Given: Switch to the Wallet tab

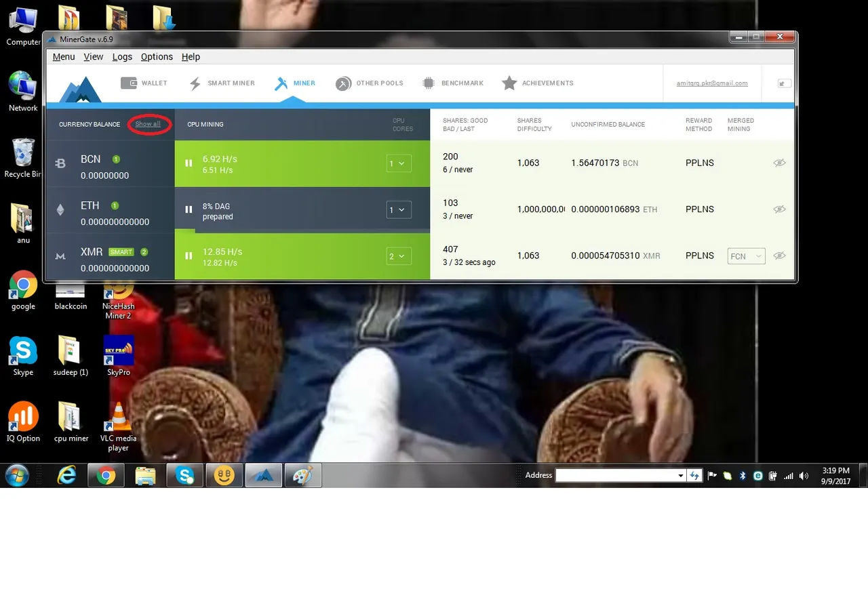Looking at the screenshot, I should [x=144, y=83].
